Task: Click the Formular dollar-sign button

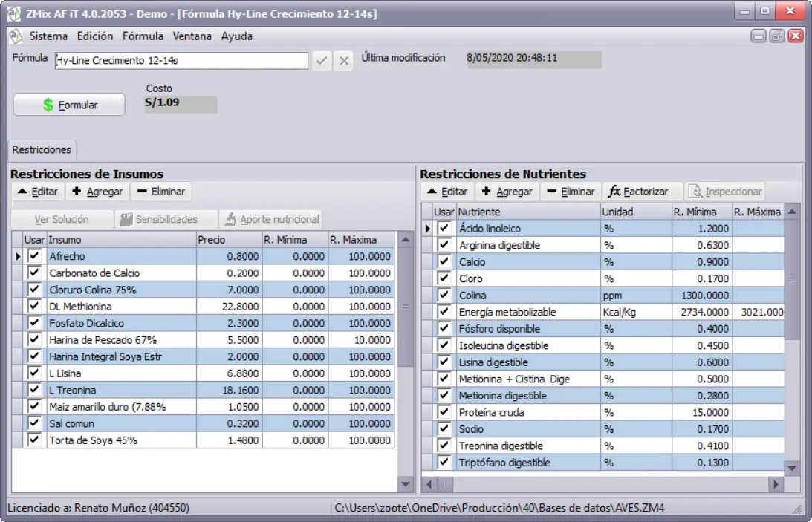Action: 69,105
